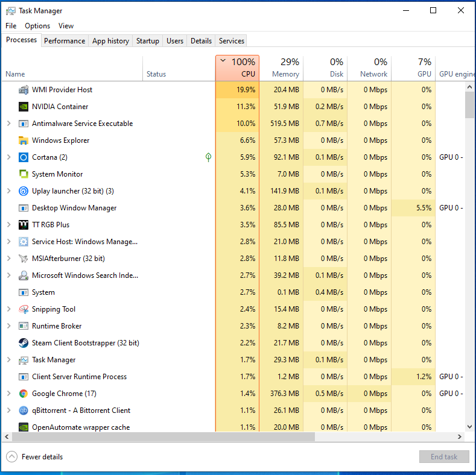Click the System process icon
Viewport: 476px width, 475px height.
click(24, 292)
